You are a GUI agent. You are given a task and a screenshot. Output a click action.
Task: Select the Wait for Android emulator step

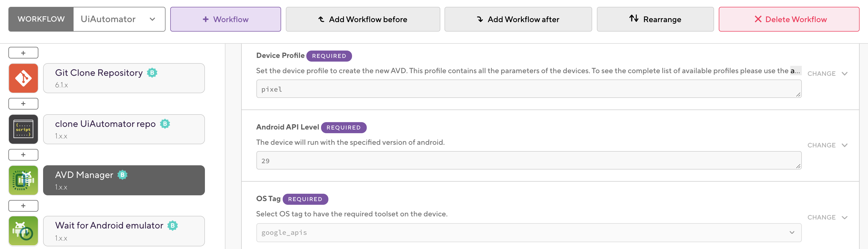pos(124,231)
